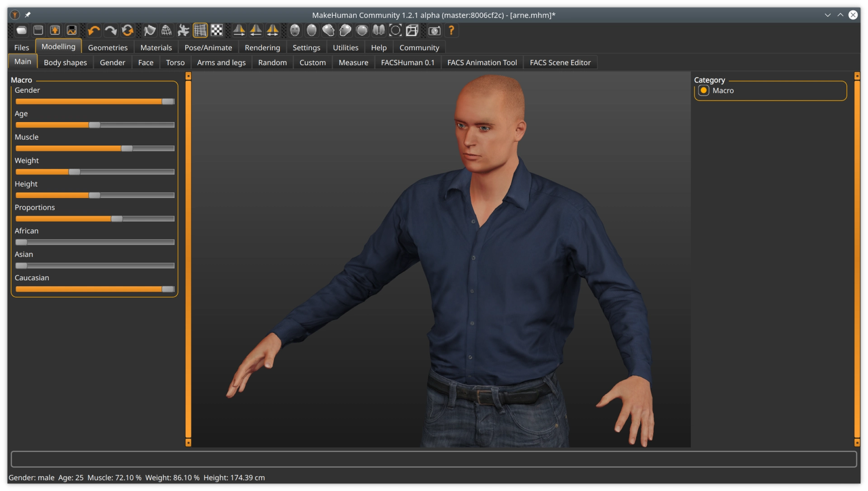Switch to the Face modelling tab

145,62
